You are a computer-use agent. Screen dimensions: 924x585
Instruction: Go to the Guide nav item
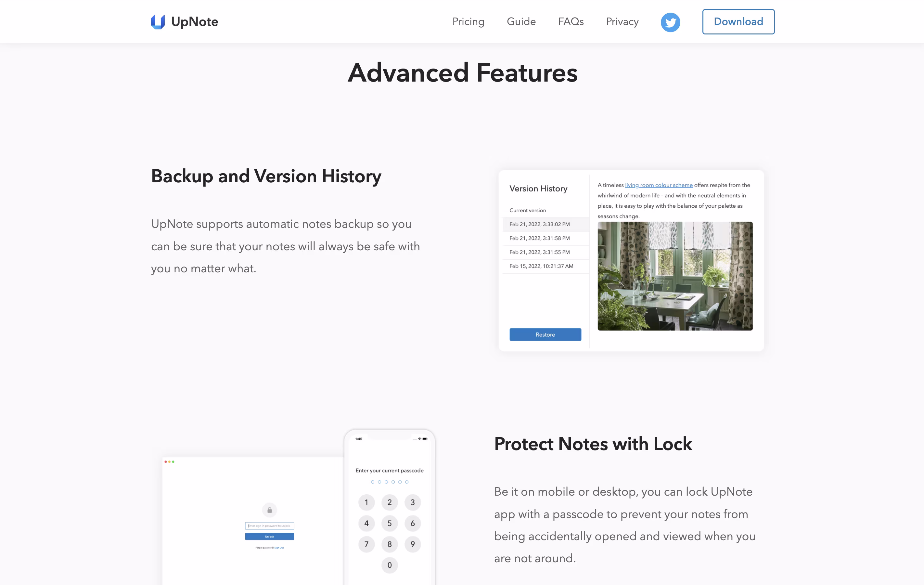[x=521, y=21]
